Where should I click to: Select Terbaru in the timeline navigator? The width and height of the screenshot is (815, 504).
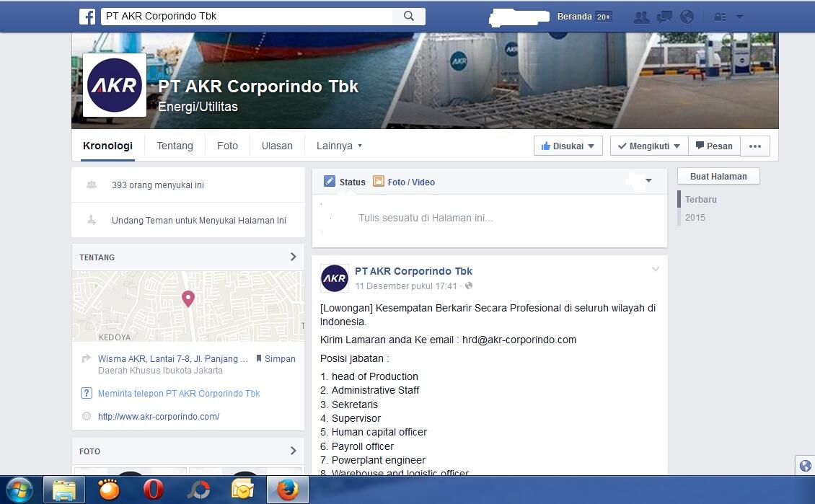[x=700, y=200]
